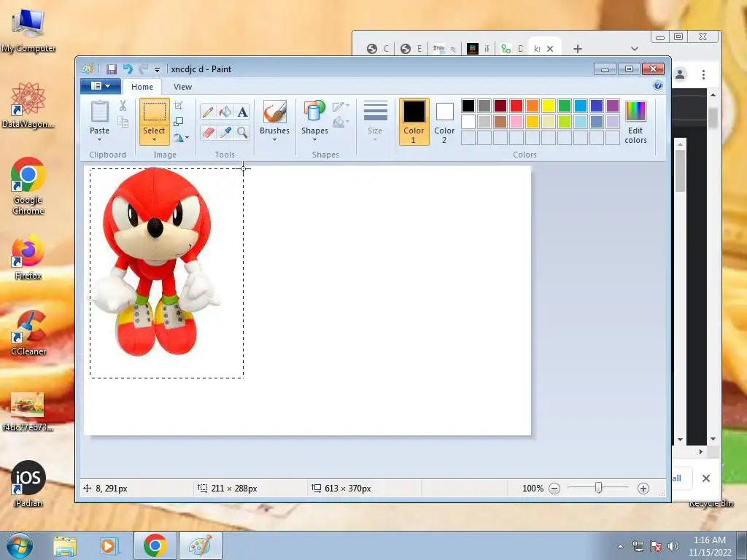The image size is (747, 560).
Task: Select Color 2 background button
Action: [x=444, y=122]
